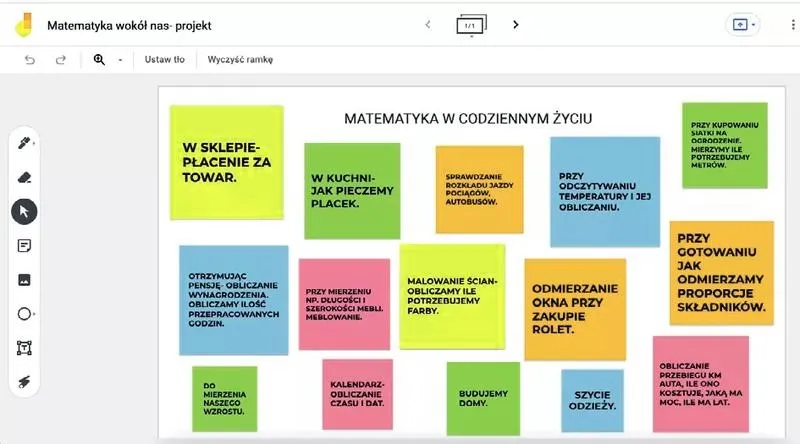Add a text box
Viewport: 800px width, 444px height.
click(x=24, y=348)
